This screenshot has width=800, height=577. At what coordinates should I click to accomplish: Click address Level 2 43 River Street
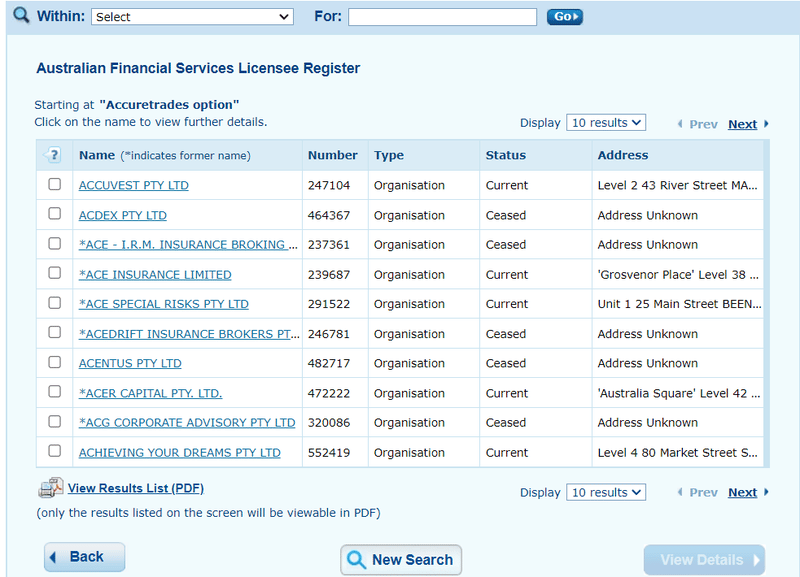pyautogui.click(x=678, y=185)
